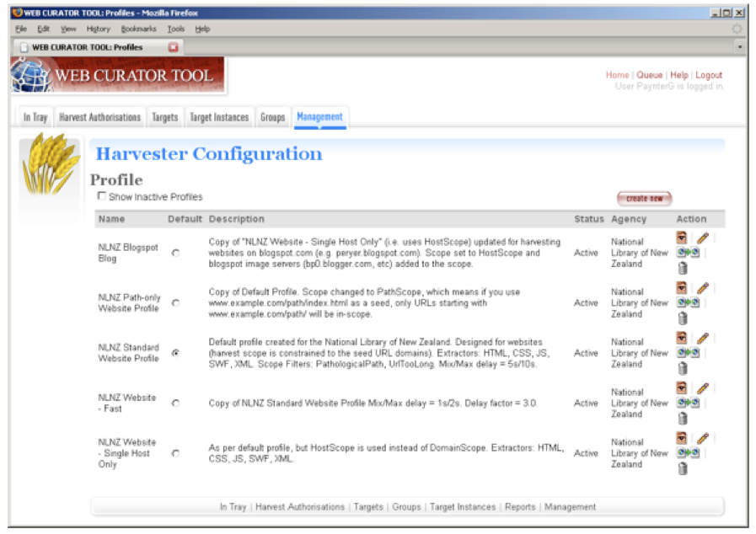Image resolution: width=756 pixels, height=534 pixels.
Task: Enable the Show Inactive Profiles checkbox
Action: (x=102, y=196)
